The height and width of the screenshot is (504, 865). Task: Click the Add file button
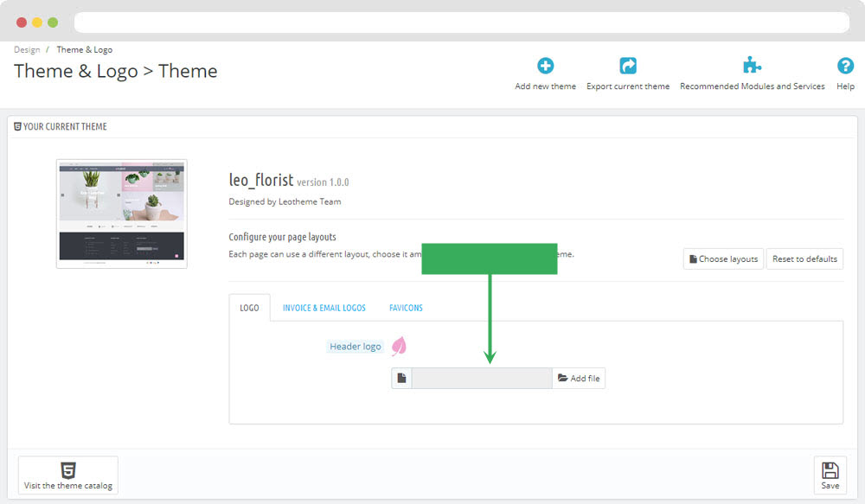tap(579, 379)
